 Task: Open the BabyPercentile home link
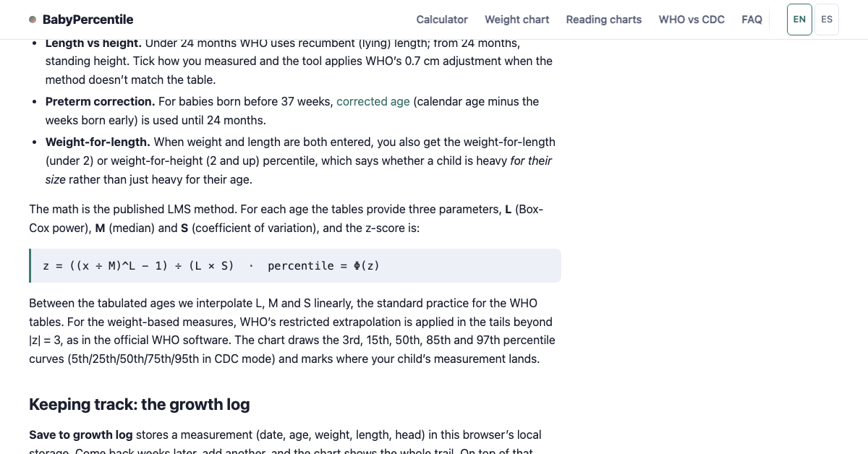[x=81, y=20]
